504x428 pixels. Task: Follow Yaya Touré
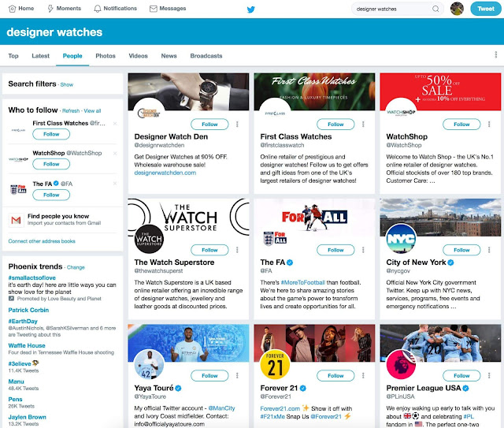(x=209, y=375)
